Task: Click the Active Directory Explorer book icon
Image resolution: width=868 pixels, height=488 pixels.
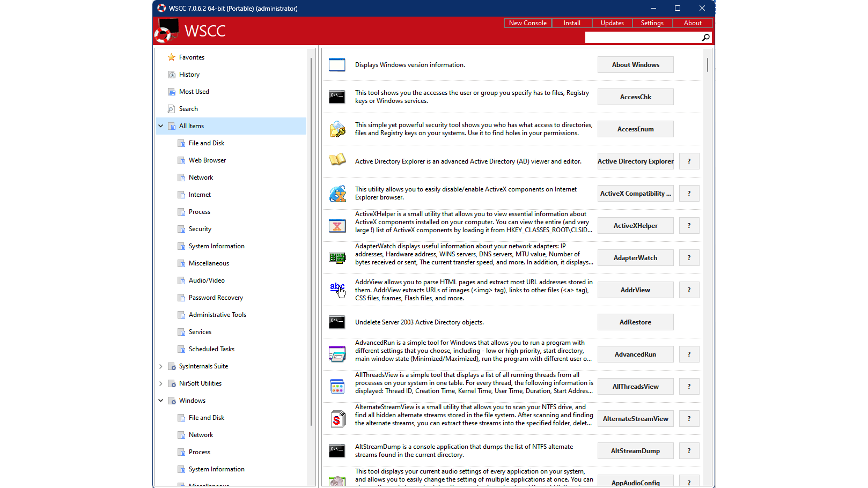Action: pos(337,160)
